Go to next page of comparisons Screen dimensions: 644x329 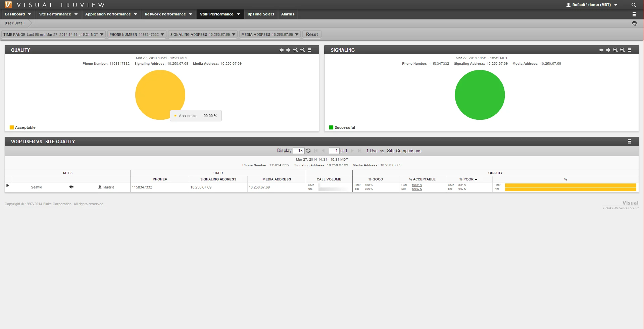(352, 151)
